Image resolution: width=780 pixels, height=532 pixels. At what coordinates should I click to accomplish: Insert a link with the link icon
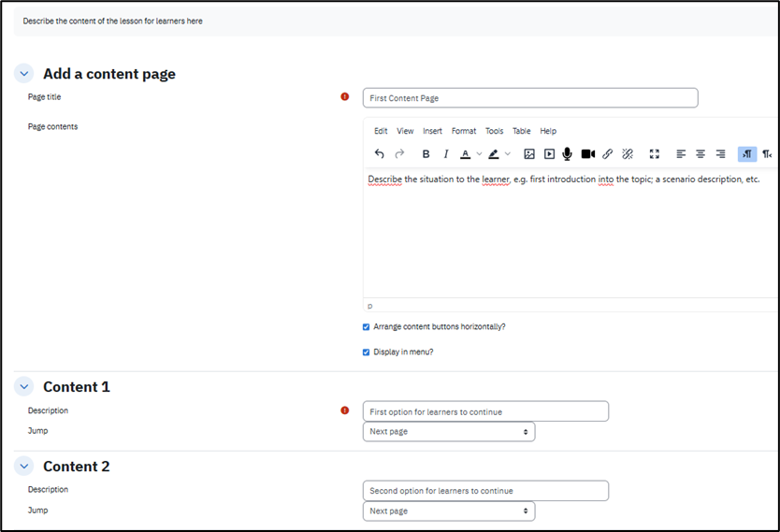pos(607,154)
